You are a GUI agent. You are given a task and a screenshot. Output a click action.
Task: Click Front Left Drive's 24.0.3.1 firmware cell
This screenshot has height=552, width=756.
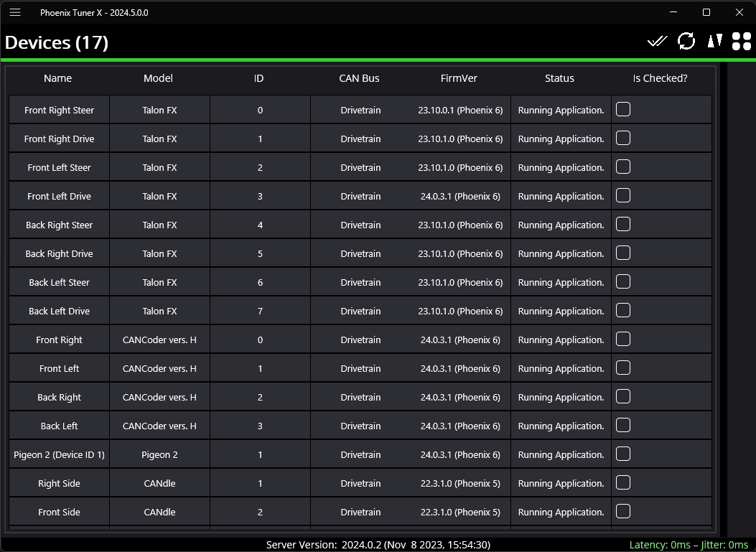[x=460, y=196]
